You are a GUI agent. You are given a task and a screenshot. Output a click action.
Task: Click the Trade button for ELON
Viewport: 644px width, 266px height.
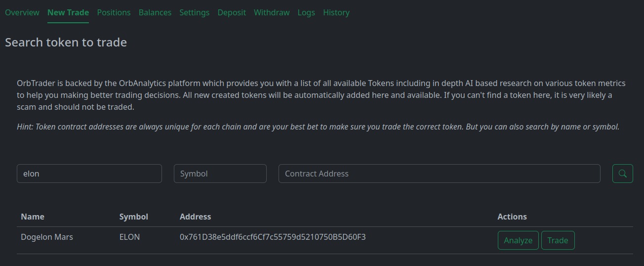click(x=558, y=240)
